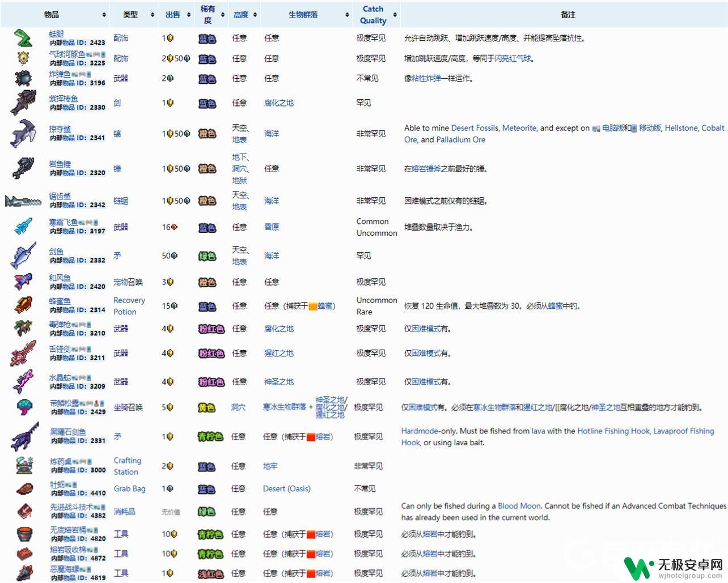Click the 带鳞松露 scaly truffle icon
The height and width of the screenshot is (583, 728).
26,407
